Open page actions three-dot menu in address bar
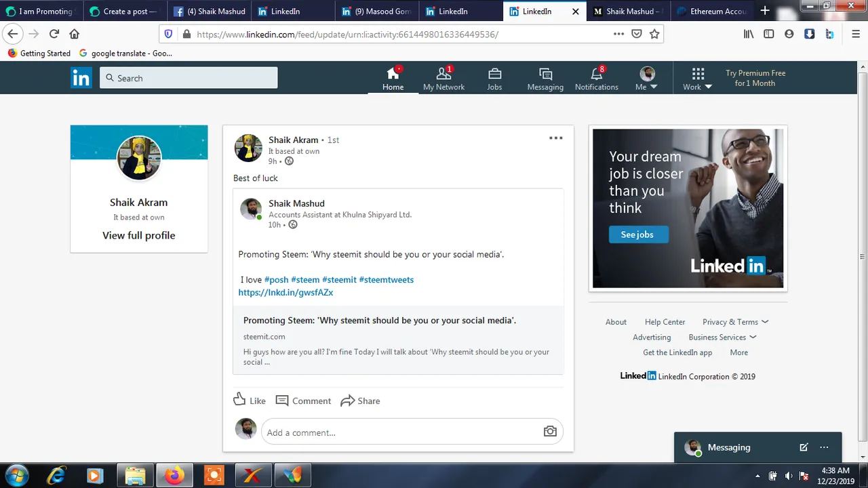The height and width of the screenshot is (488, 868). click(618, 34)
